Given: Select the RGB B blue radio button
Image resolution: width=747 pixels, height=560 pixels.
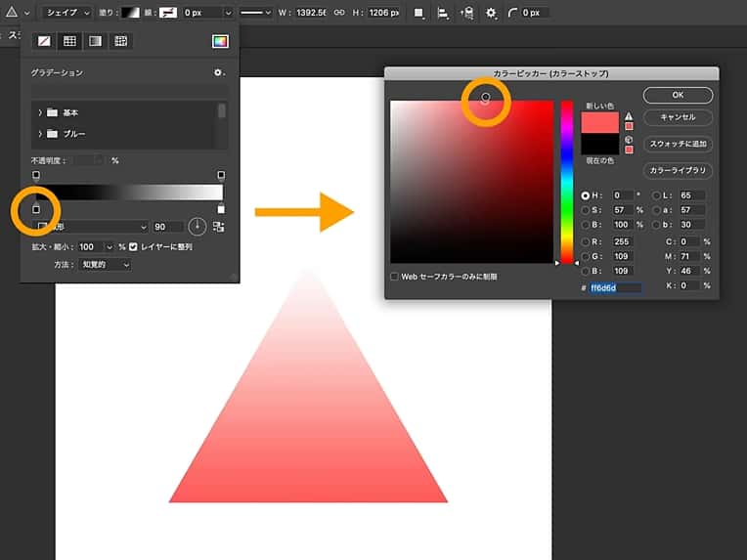Looking at the screenshot, I should tap(586, 271).
